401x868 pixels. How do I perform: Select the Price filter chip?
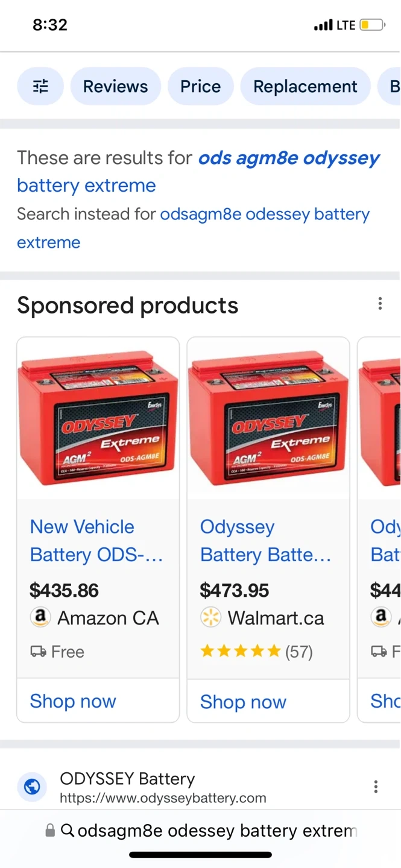coord(200,86)
